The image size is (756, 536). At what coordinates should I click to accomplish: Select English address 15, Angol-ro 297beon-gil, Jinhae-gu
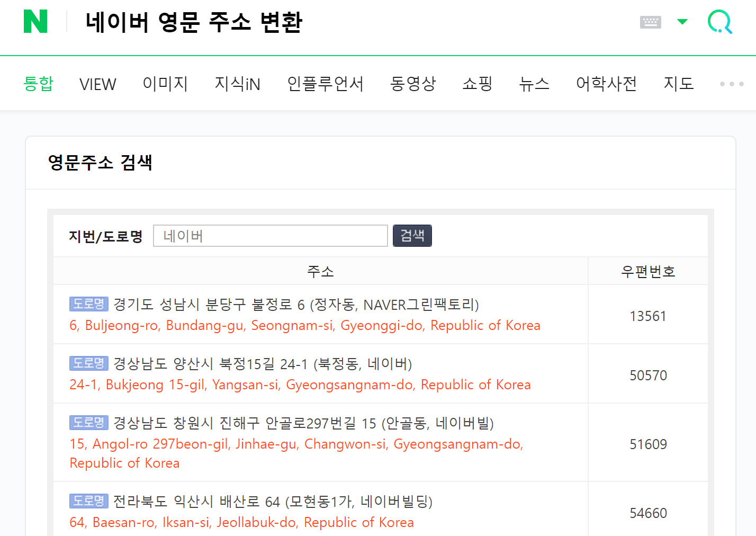coord(296,453)
